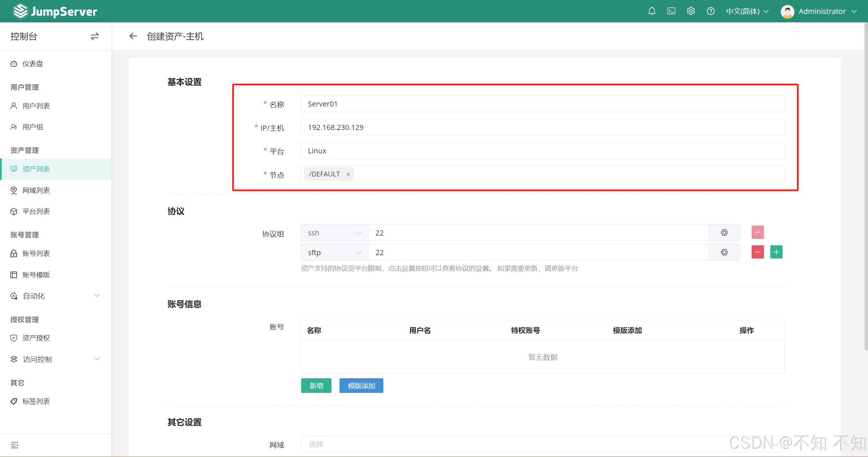This screenshot has height=457, width=868.
Task: Go to 用户列表 in sidebar
Action: 36,106
